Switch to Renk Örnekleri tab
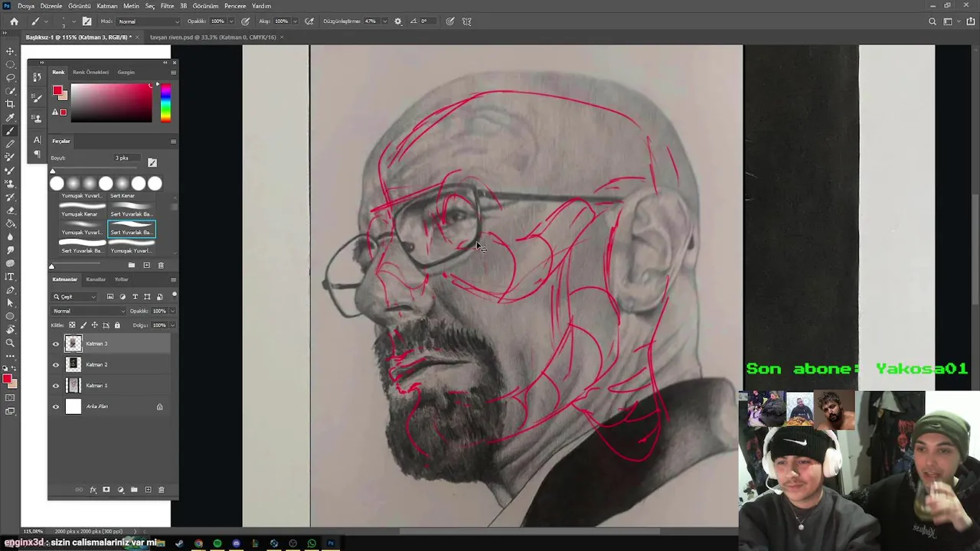This screenshot has height=551, width=980. (x=90, y=72)
